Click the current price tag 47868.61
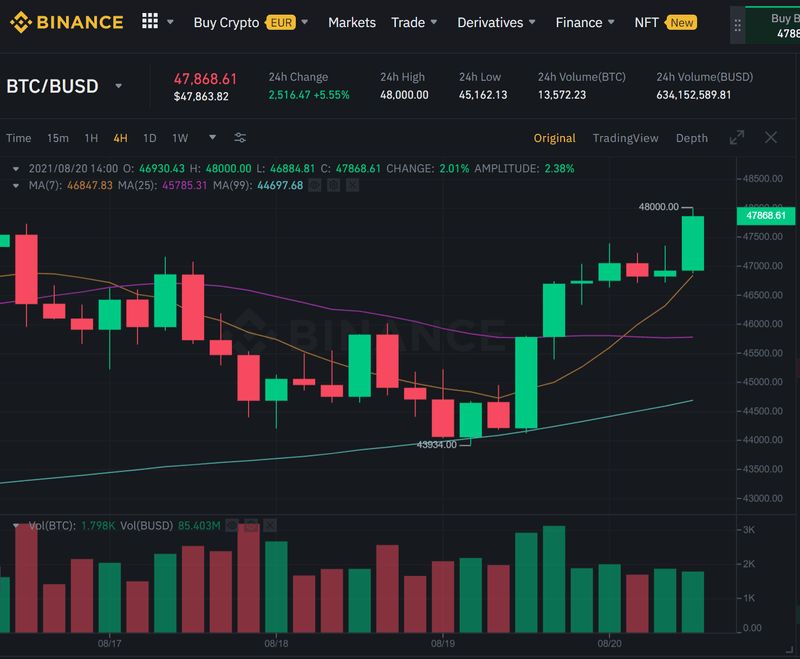Screen dimensions: 800x659 coord(766,215)
